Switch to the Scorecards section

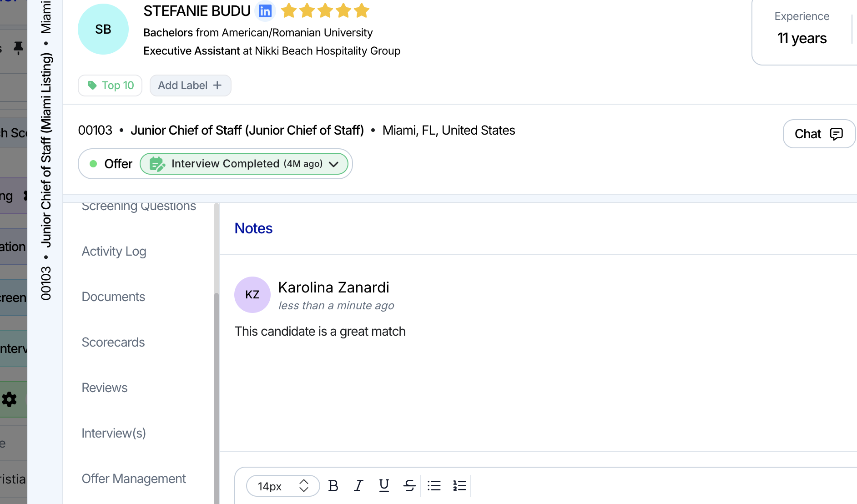[113, 342]
